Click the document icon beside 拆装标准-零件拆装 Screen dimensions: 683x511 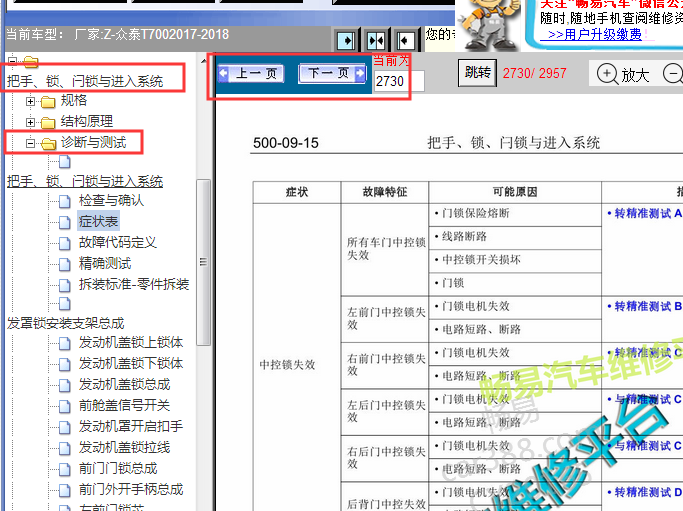pyautogui.click(x=64, y=285)
